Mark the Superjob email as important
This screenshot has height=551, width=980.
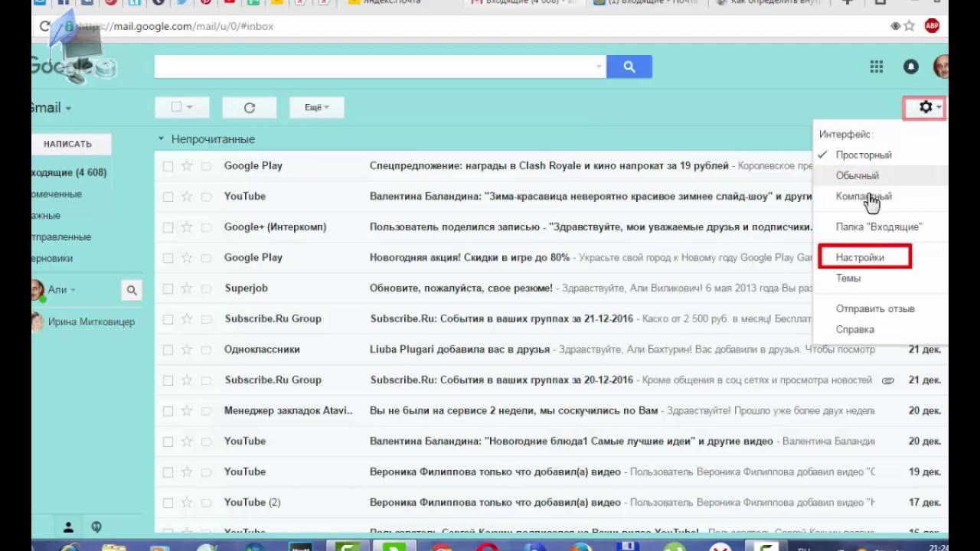pos(206,289)
